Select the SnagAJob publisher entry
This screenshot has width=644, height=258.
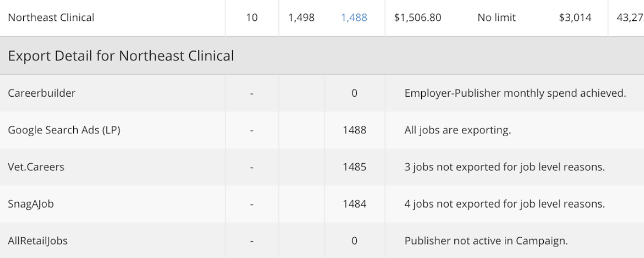pyautogui.click(x=31, y=204)
